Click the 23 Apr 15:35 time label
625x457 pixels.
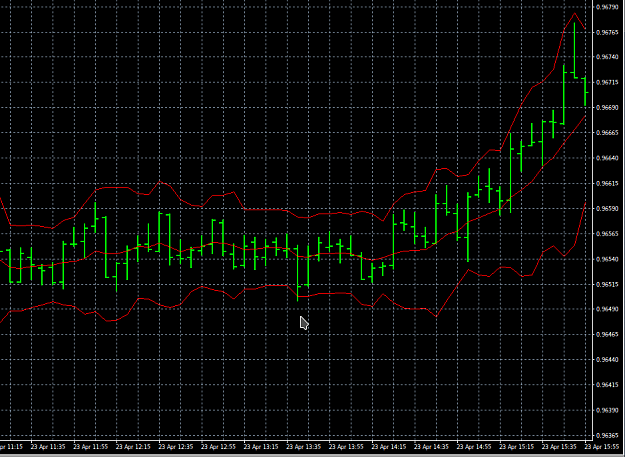(x=560, y=447)
